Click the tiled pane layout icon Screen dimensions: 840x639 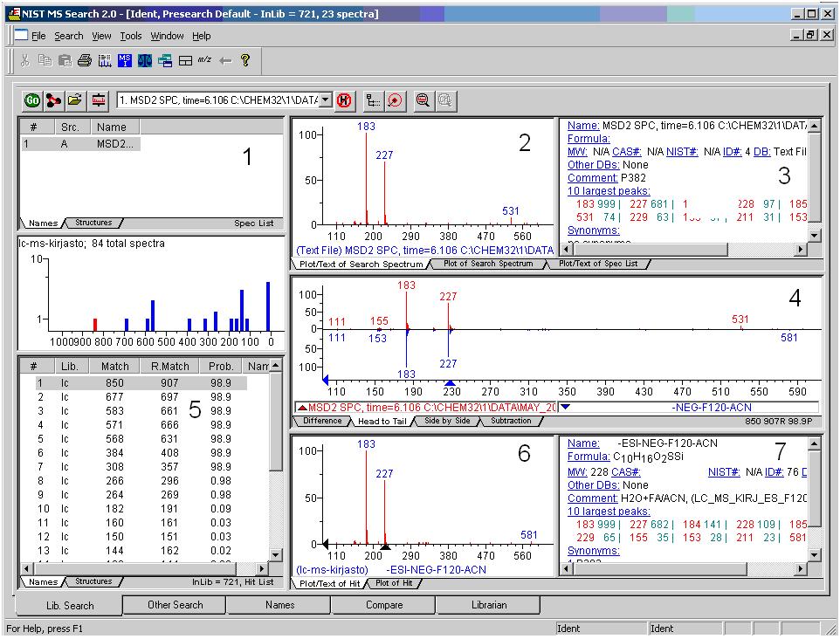pos(185,60)
